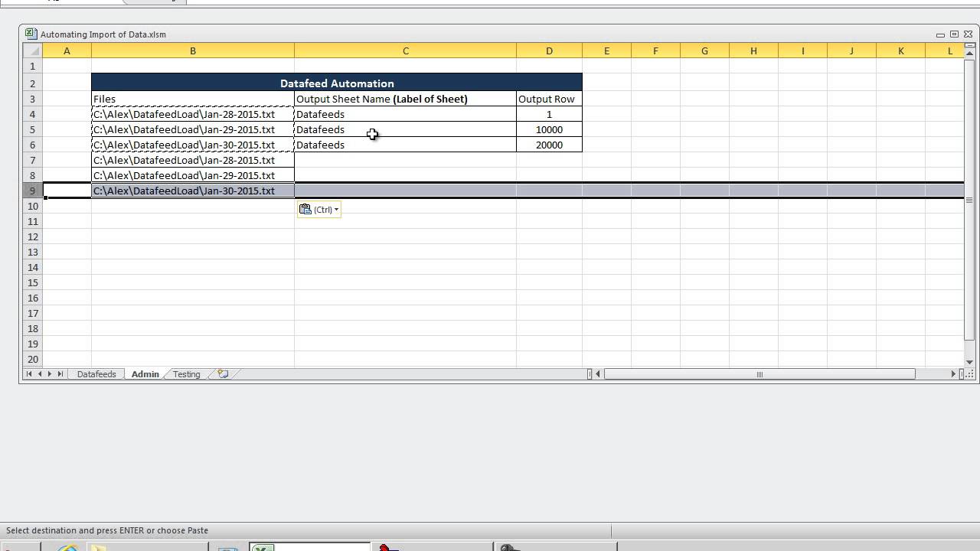Select row 9 Jan-30-2015.txt pasted cell
This screenshot has height=551, width=980.
pyautogui.click(x=192, y=191)
